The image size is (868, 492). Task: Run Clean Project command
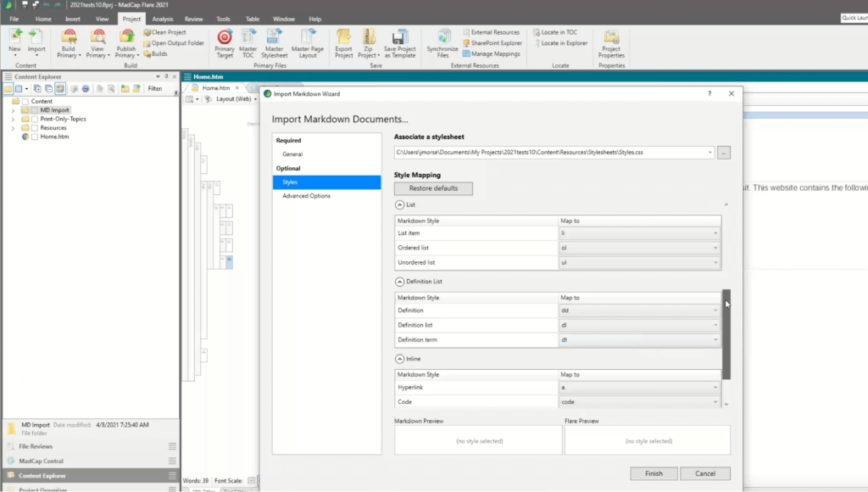(165, 32)
